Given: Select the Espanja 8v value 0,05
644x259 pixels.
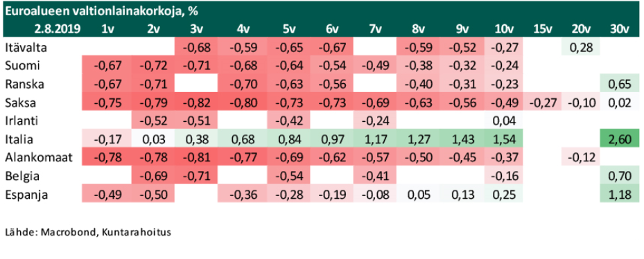Looking at the screenshot, I should pyautogui.click(x=421, y=195).
